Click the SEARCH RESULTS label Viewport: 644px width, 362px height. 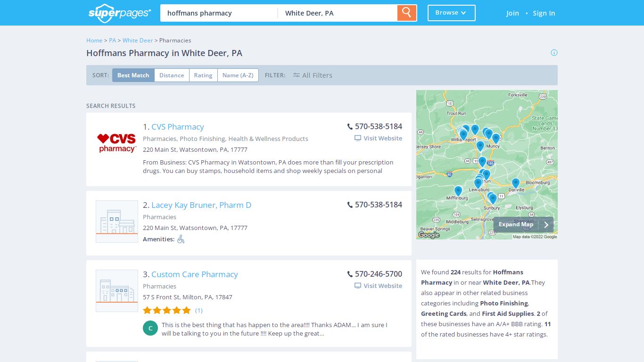pos(111,106)
